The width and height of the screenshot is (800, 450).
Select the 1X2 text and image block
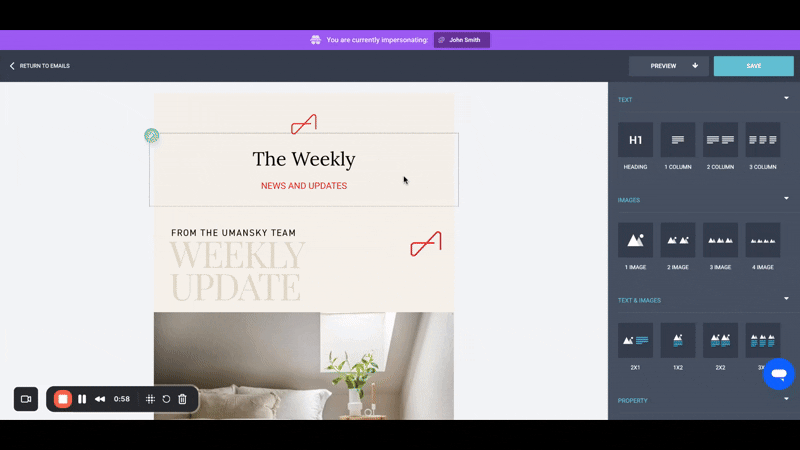coord(678,340)
